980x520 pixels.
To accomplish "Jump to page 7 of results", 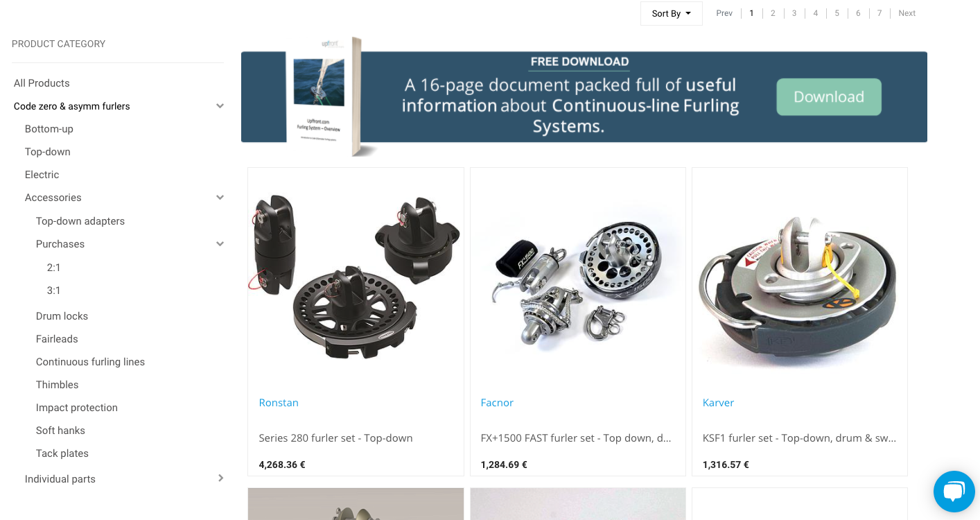I will tap(879, 13).
